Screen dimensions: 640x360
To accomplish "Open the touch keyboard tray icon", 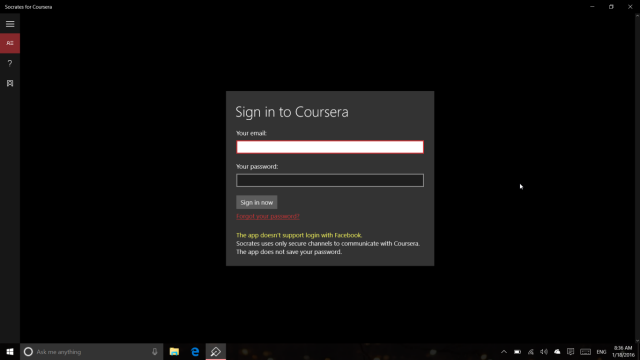I will (585, 352).
